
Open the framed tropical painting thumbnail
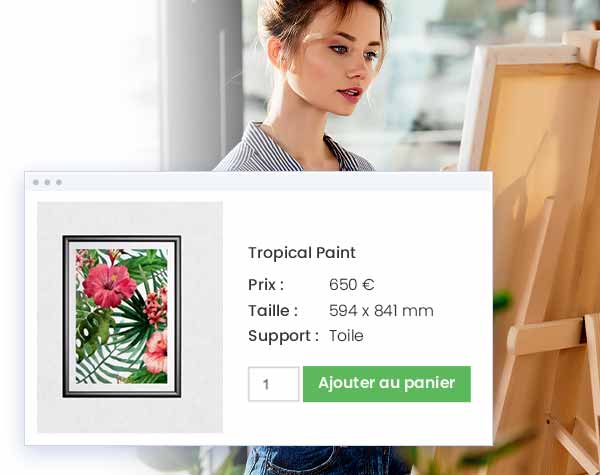pyautogui.click(x=122, y=316)
